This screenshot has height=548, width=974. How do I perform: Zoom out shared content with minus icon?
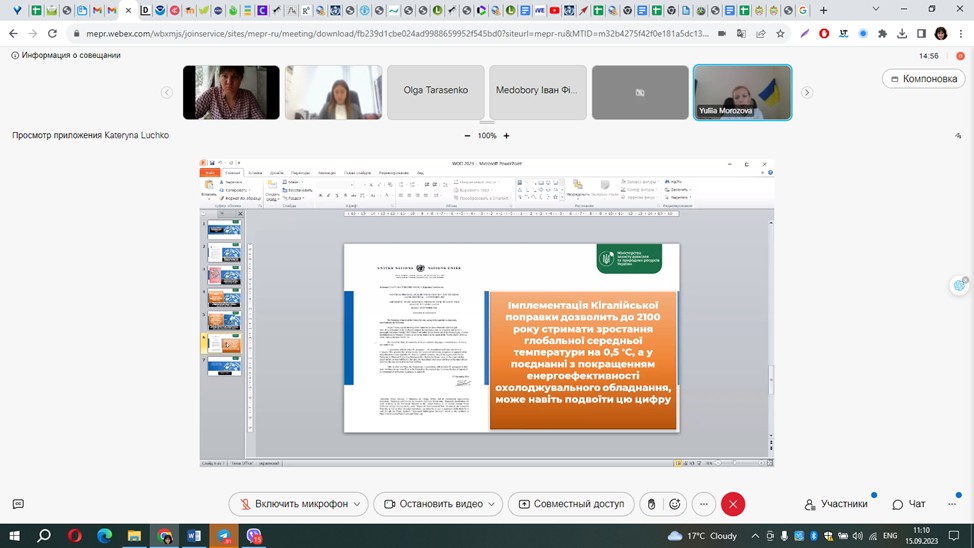point(467,136)
